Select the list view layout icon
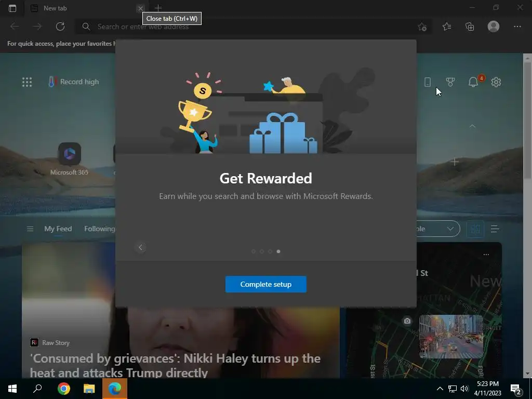The image size is (532, 399). 495,229
